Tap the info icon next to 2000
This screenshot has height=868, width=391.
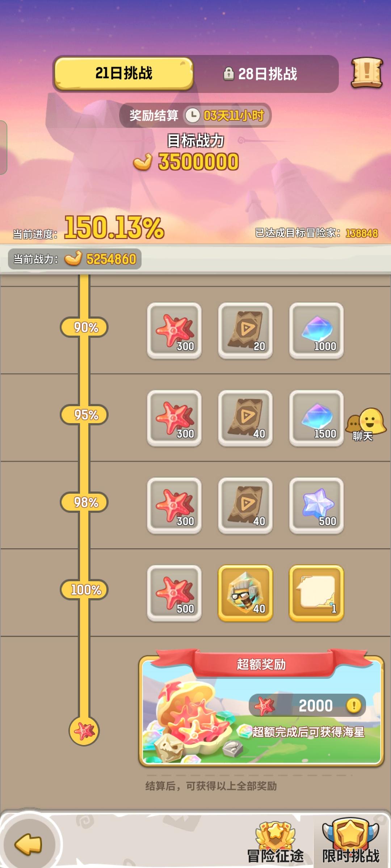coord(354,705)
